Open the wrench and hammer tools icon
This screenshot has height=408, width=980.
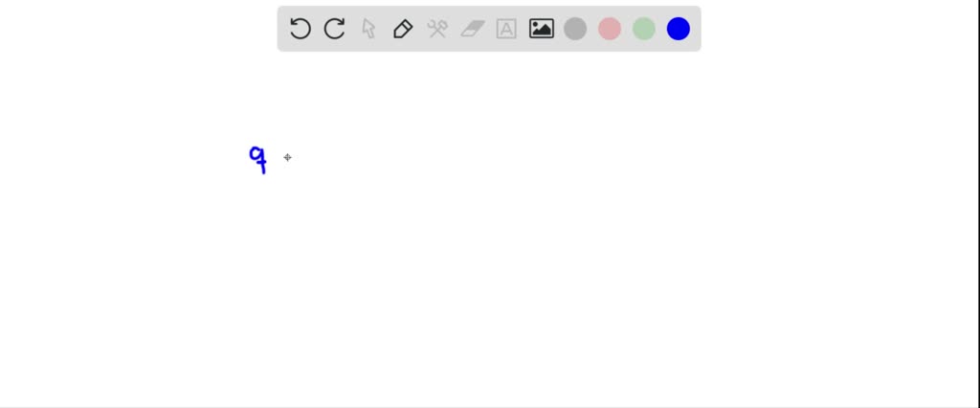click(437, 29)
